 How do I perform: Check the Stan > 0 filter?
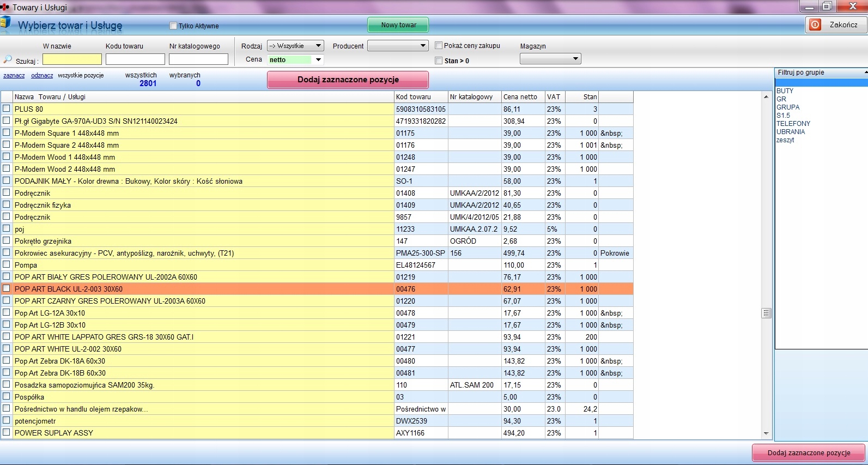[439, 61]
